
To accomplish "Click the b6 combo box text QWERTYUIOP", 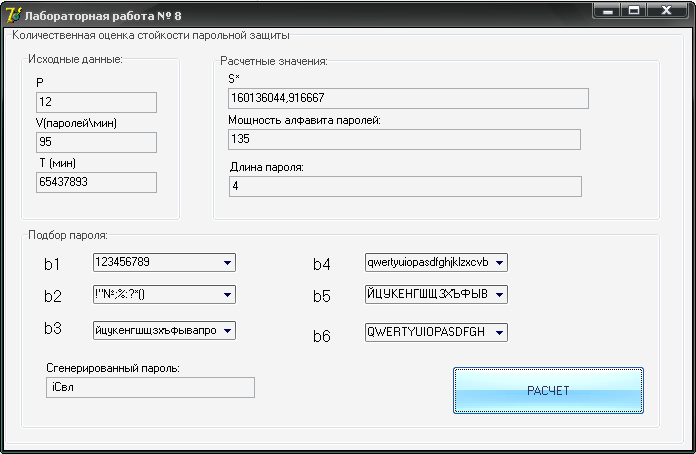I will pos(426,332).
